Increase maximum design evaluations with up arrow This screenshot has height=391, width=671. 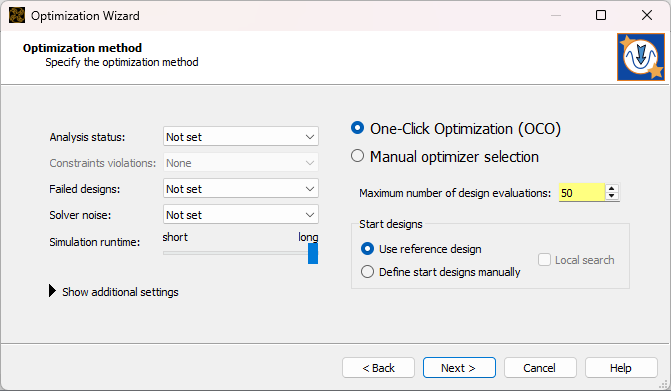612,188
